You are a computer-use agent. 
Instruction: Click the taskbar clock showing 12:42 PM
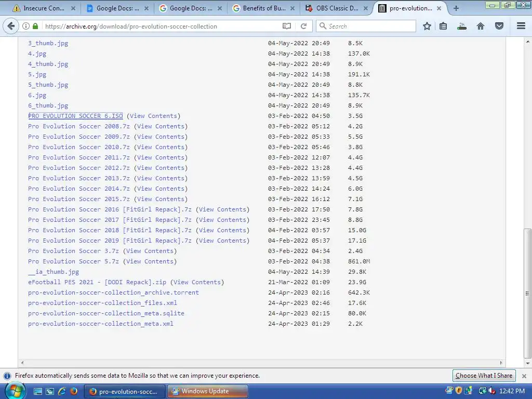[x=512, y=391]
